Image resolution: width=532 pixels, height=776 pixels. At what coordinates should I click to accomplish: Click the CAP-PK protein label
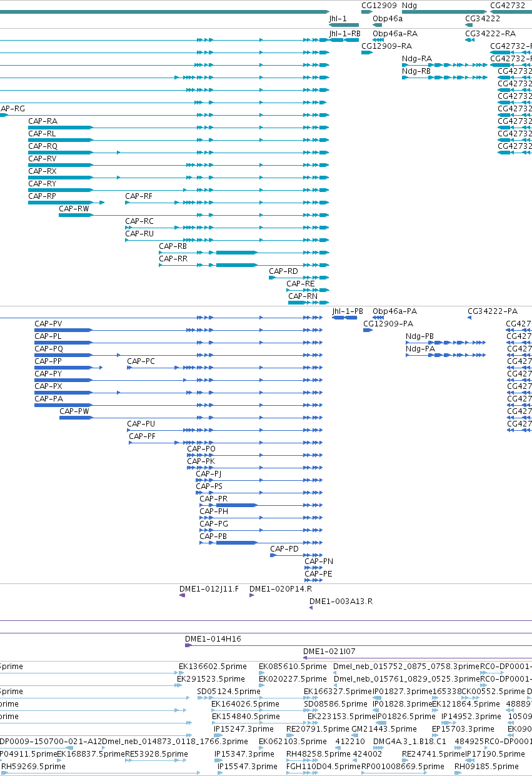tap(201, 461)
